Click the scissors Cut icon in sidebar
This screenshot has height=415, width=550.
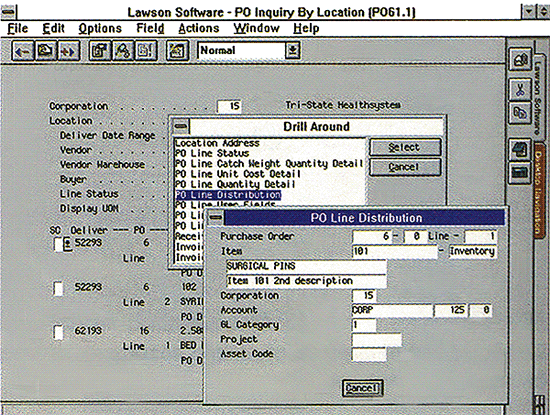pyautogui.click(x=520, y=91)
